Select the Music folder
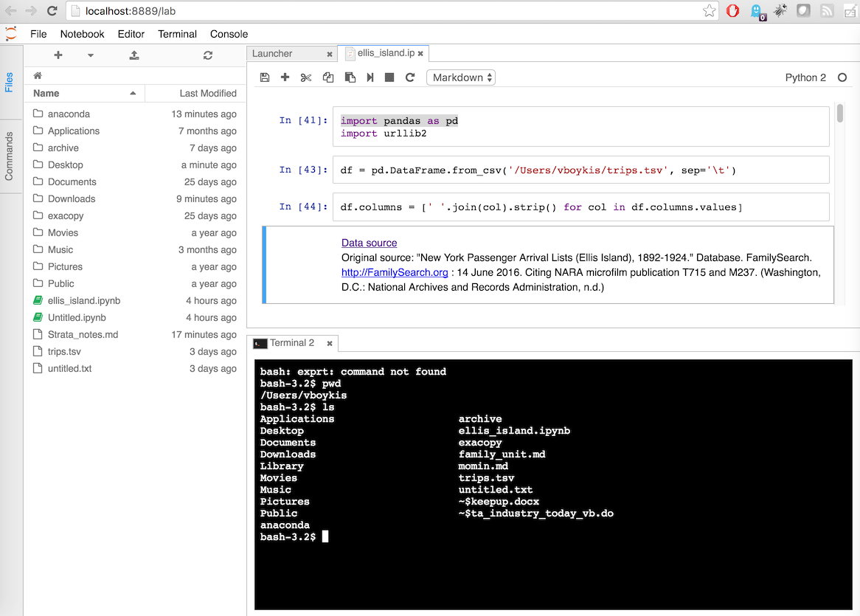860x616 pixels. pos(135,249)
